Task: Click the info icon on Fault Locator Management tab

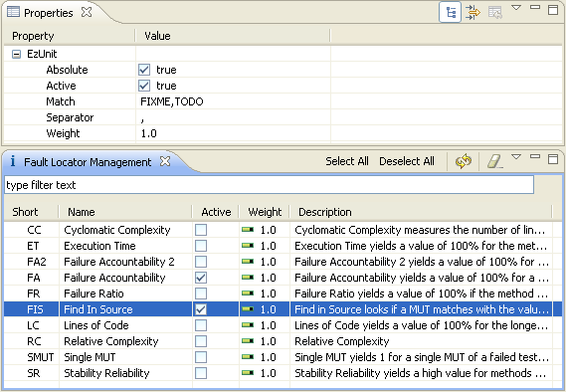Action: click(x=13, y=161)
